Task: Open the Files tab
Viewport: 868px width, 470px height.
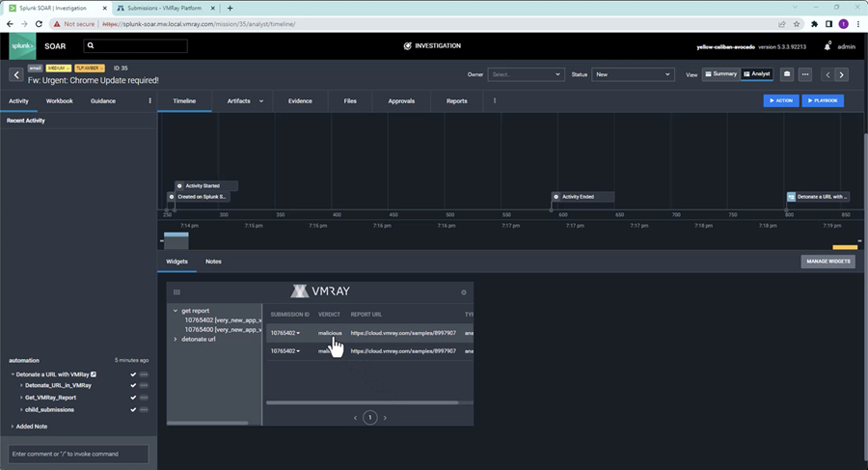Action: (350, 101)
